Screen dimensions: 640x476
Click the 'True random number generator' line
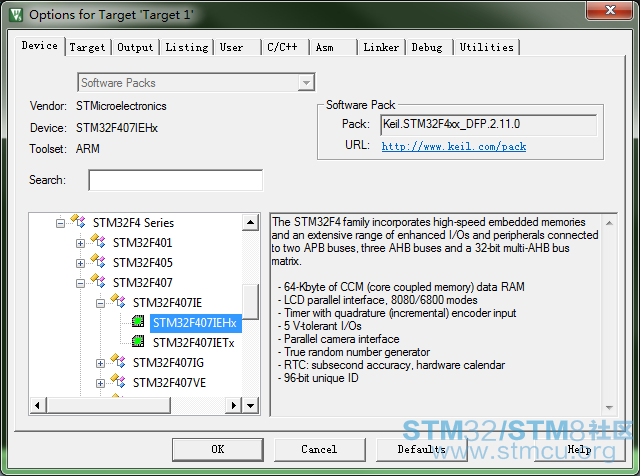(x=353, y=352)
